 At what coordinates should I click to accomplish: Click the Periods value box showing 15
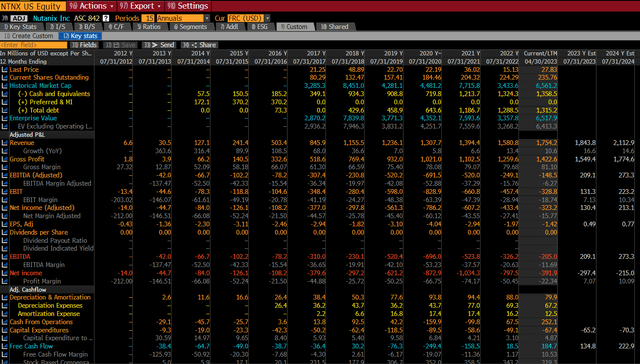tap(147, 18)
